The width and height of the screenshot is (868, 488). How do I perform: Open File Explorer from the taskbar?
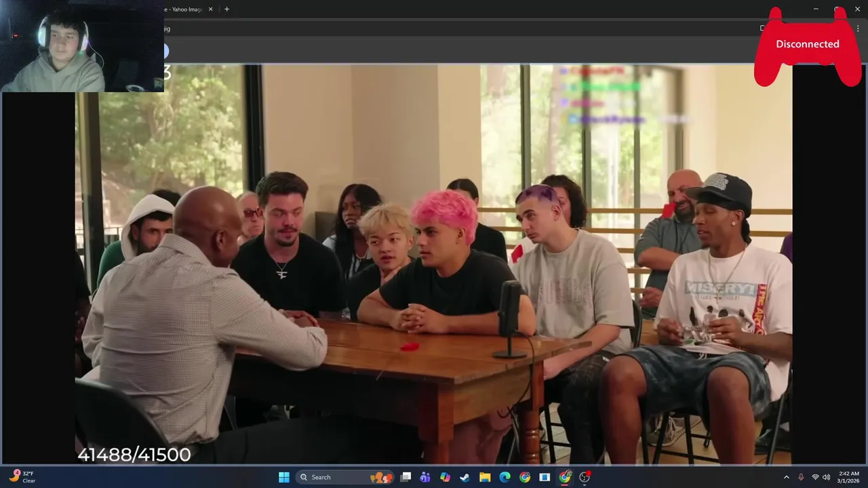click(485, 477)
